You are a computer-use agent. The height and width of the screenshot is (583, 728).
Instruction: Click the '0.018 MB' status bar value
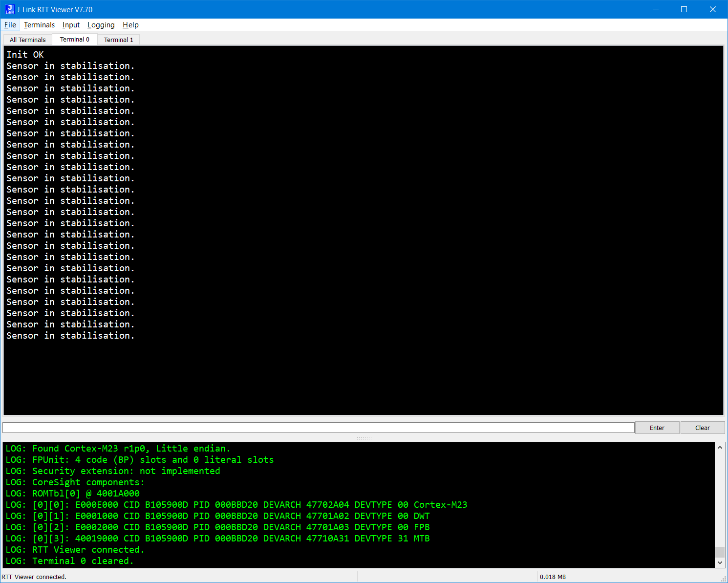pos(553,577)
